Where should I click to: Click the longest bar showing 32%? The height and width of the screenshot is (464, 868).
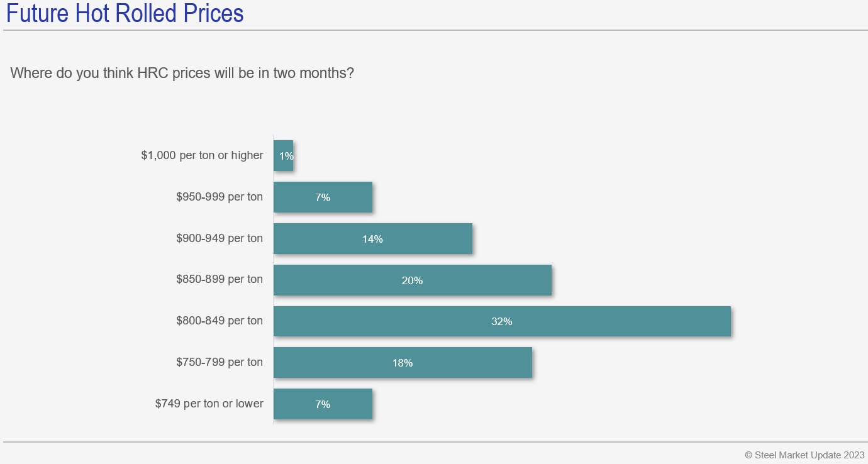501,321
